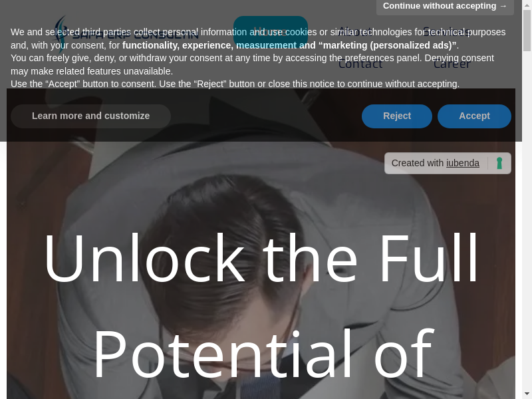
Task: Reject cookies using the Reject button
Action: (x=397, y=116)
